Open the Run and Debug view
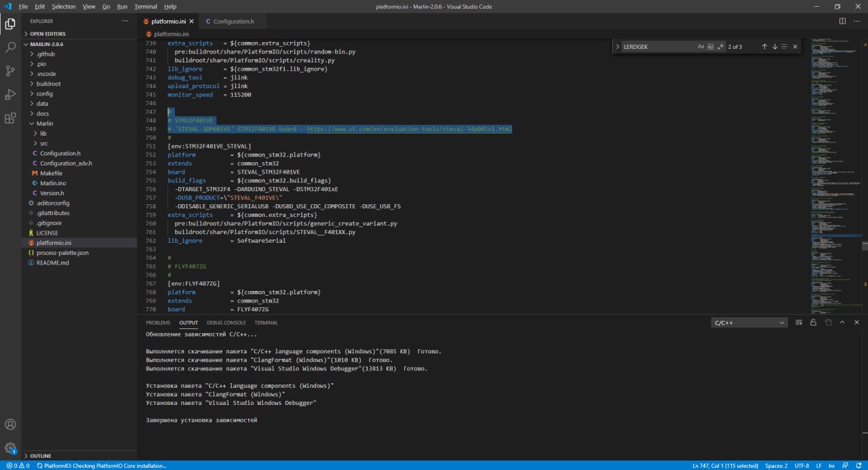 10,94
